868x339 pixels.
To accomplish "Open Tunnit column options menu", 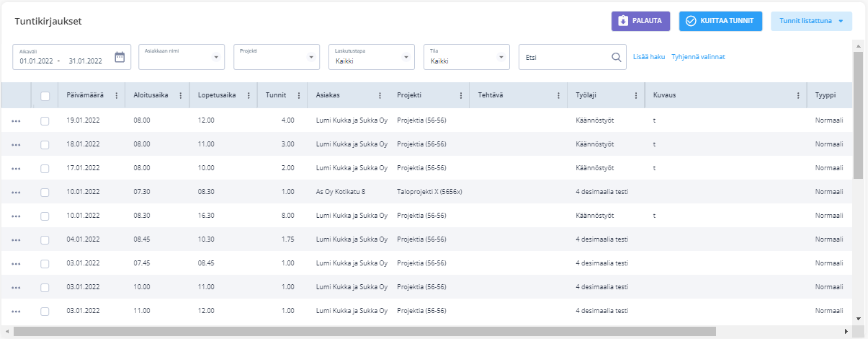I will click(x=299, y=96).
